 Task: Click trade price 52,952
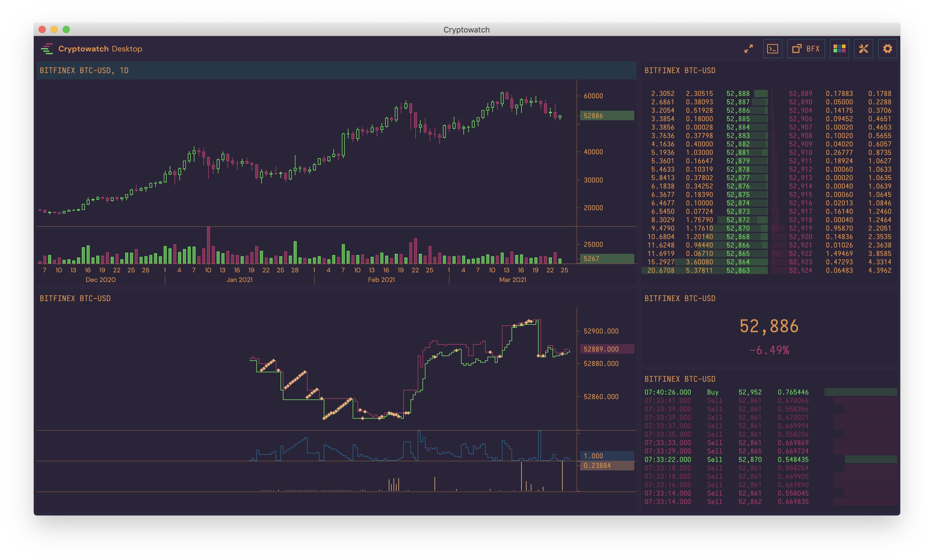[x=750, y=392]
